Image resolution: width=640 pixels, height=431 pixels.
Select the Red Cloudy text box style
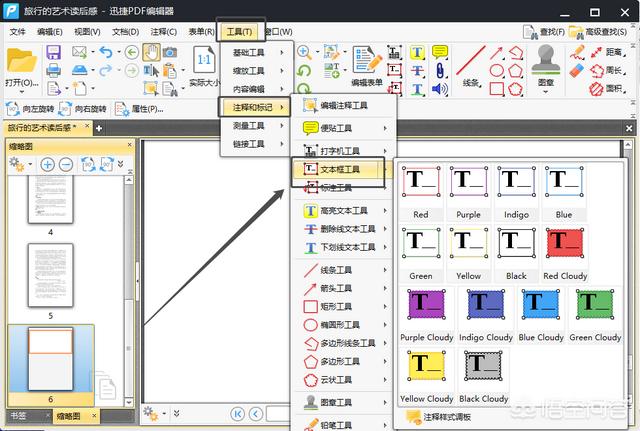click(x=565, y=255)
